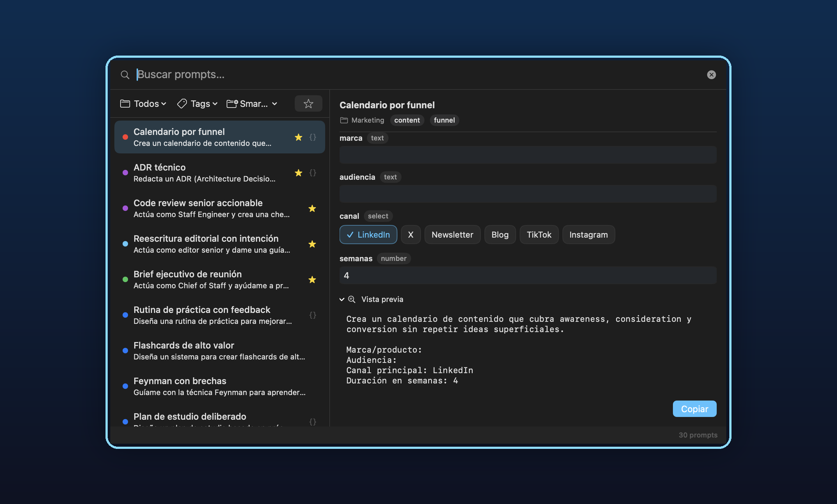Click variables braces icon on Calendario por funnel
This screenshot has height=504, width=837.
point(313,137)
